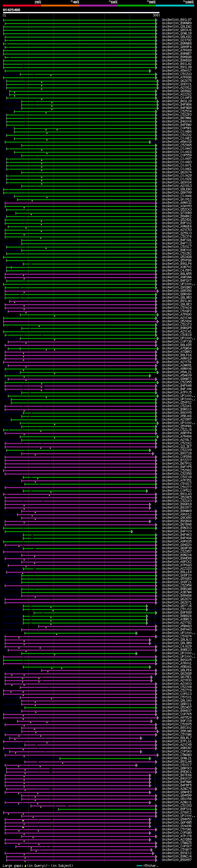
Task: Select the UniRef100_A7PVJ5 label
Action: [x=177, y=393]
